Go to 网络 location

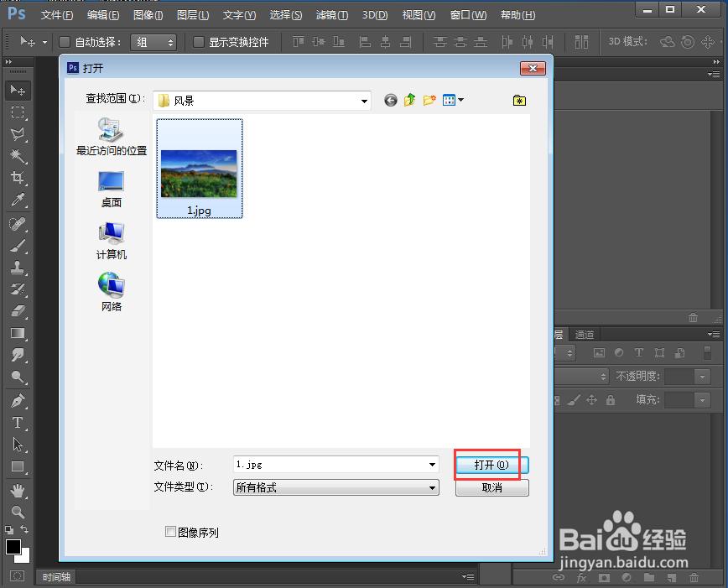112,293
